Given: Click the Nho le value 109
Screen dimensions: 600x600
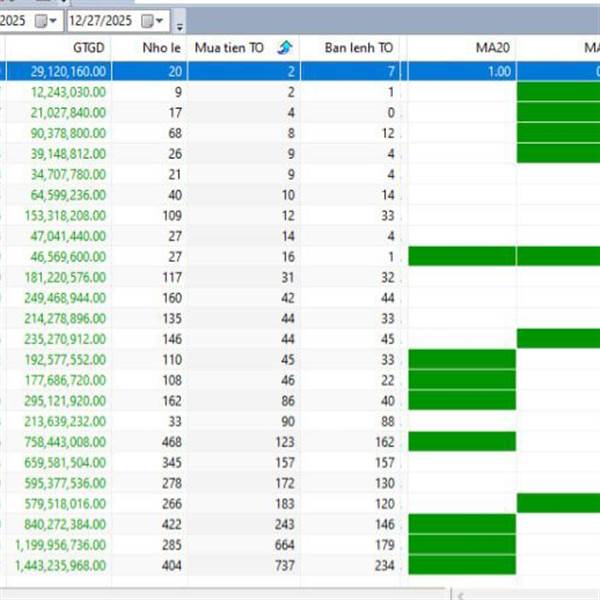Looking at the screenshot, I should (x=172, y=216).
